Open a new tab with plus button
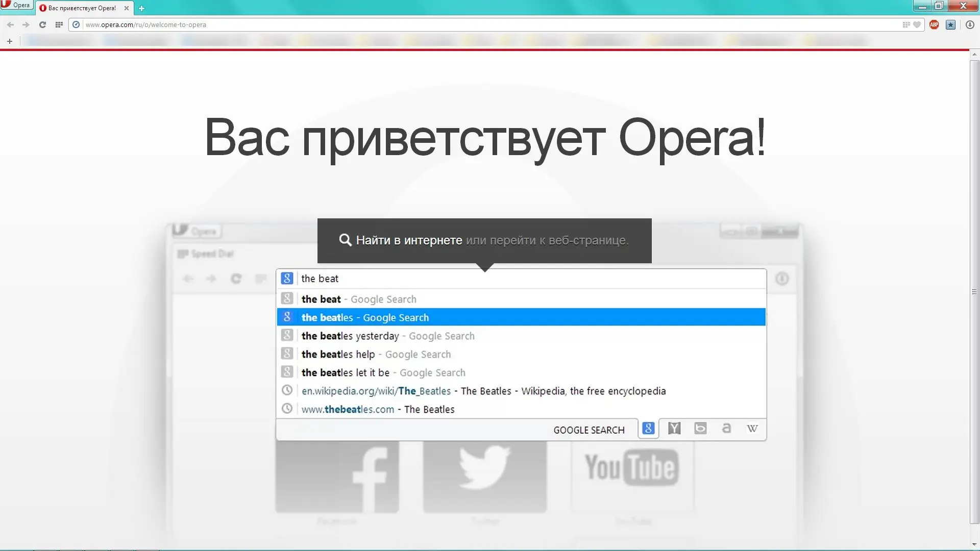The height and width of the screenshot is (551, 980). 141,8
